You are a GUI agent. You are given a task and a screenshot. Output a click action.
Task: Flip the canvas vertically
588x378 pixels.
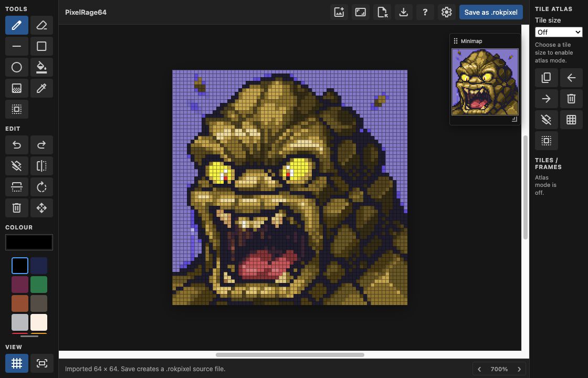pos(16,187)
